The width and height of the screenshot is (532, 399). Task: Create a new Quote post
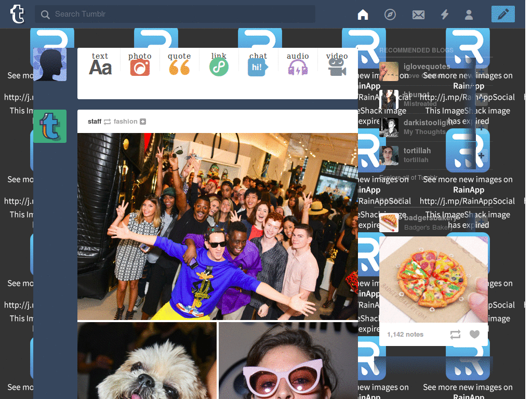point(179,64)
